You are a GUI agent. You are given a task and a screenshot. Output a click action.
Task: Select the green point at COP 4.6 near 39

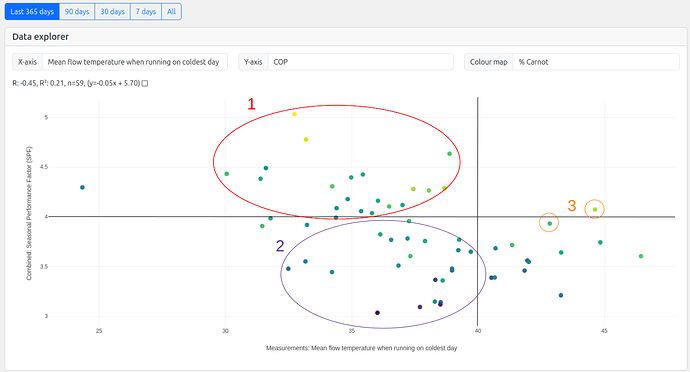449,154
